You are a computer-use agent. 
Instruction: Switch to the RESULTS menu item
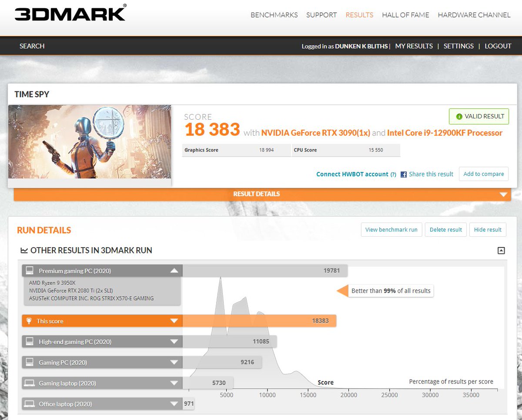tap(359, 15)
